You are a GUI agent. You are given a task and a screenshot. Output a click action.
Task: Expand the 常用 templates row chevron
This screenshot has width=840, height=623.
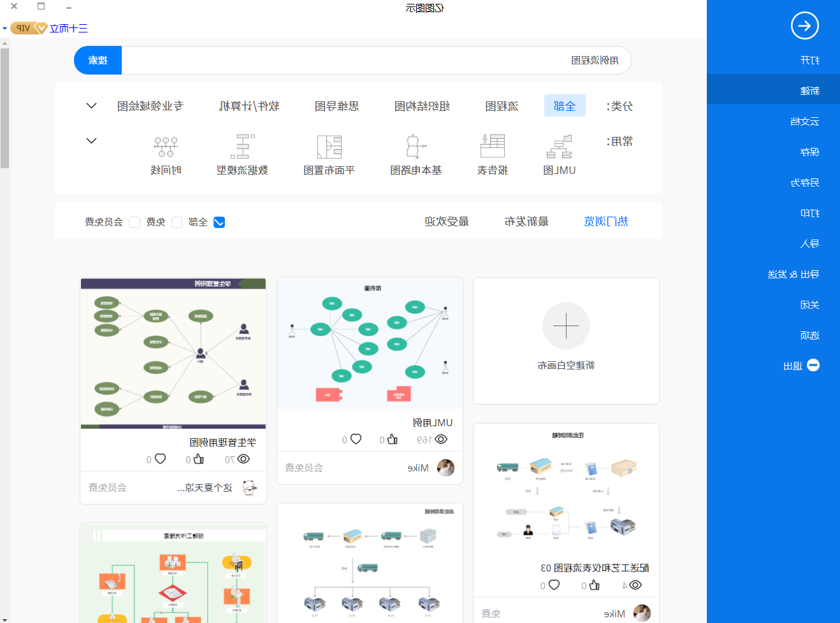(91, 141)
